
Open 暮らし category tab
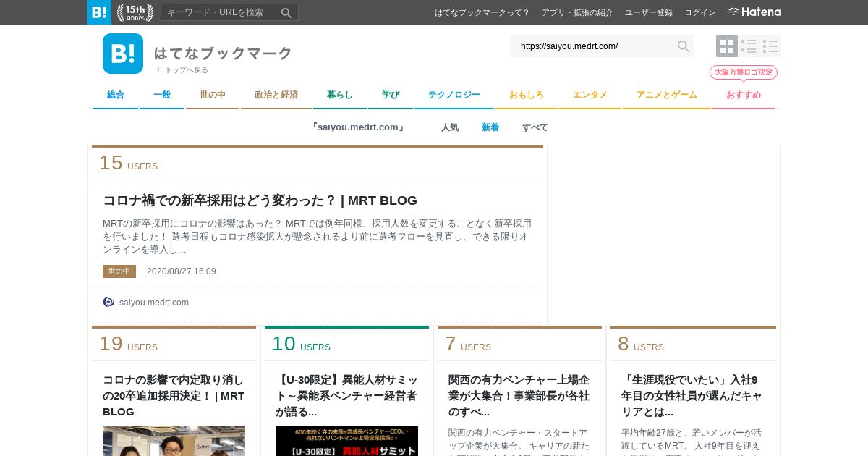340,95
